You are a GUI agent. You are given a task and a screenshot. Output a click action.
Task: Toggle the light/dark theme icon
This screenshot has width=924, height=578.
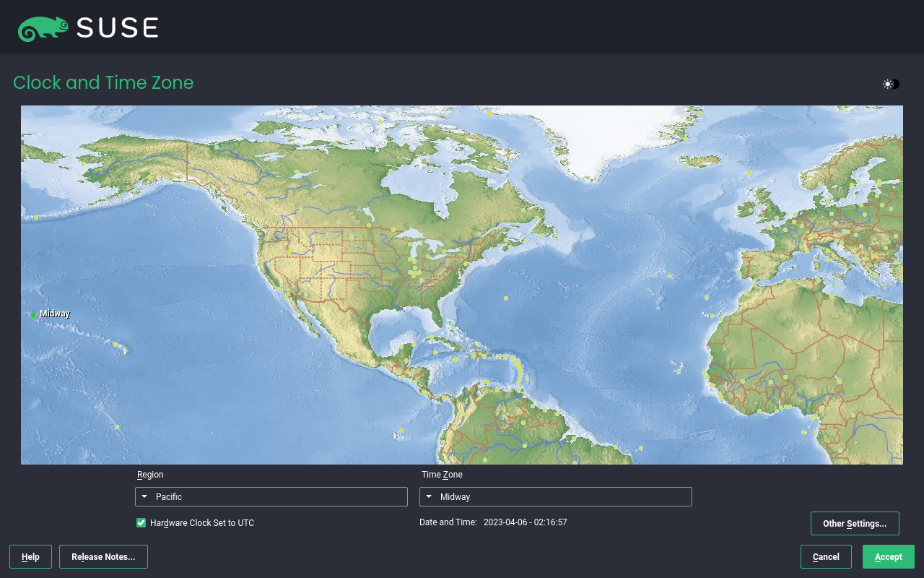click(x=891, y=84)
